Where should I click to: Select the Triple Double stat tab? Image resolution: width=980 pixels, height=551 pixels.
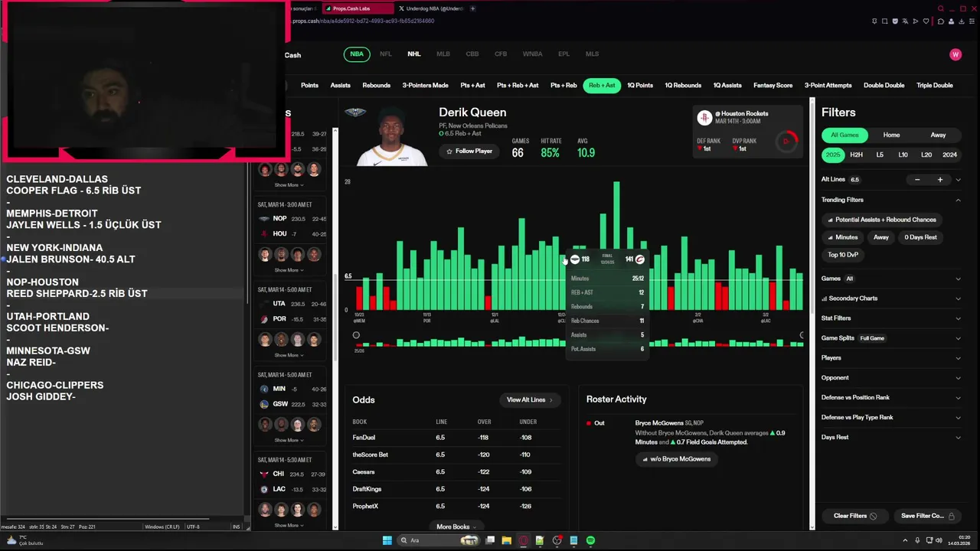coord(935,86)
